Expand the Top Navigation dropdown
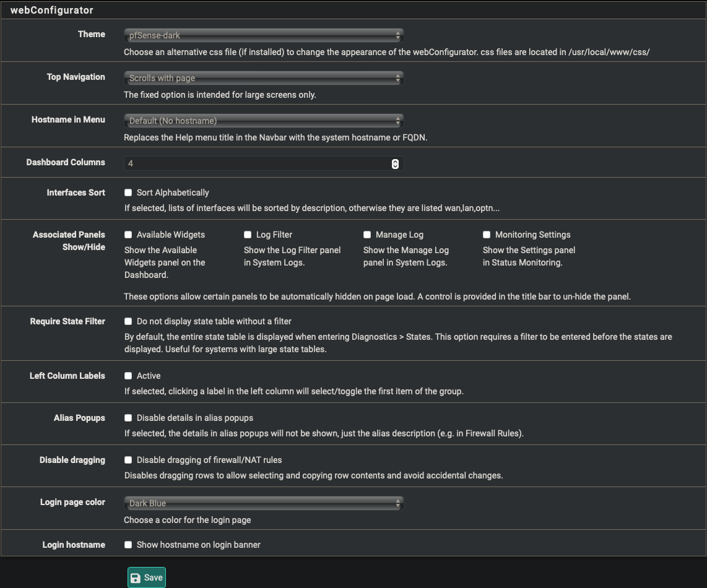Viewport: 707px width, 588px height. 263,79
